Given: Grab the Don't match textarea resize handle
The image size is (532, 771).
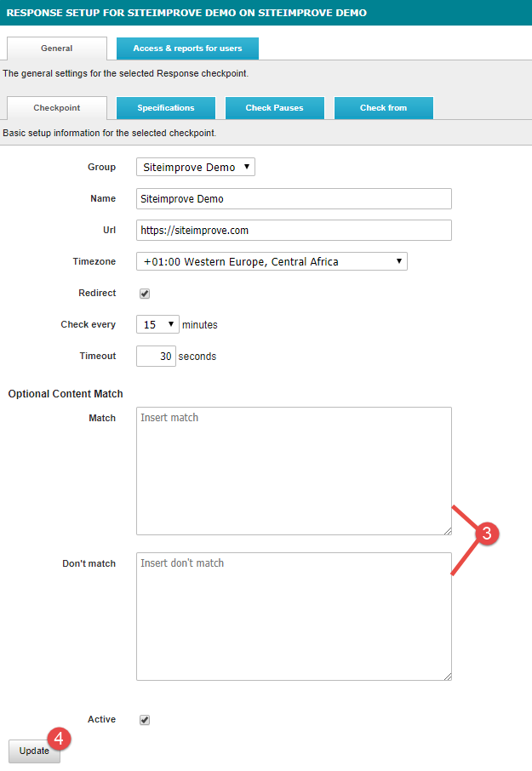Looking at the screenshot, I should tap(448, 677).
